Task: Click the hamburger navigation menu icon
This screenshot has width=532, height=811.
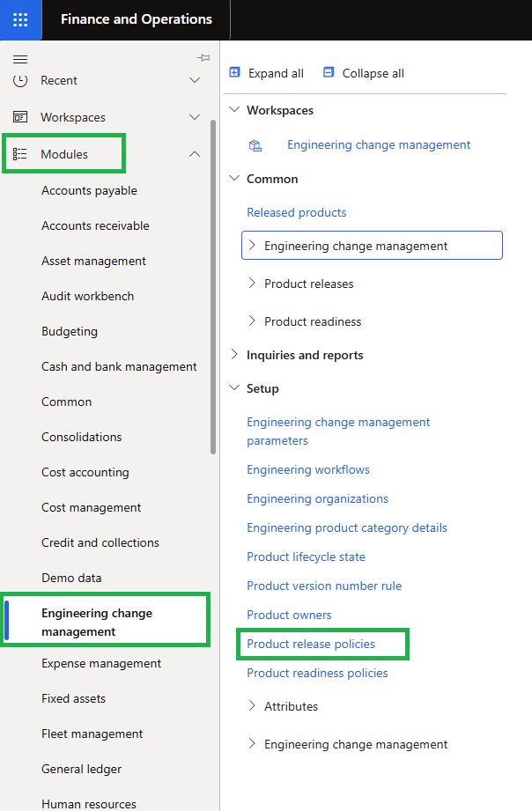Action: [18, 60]
